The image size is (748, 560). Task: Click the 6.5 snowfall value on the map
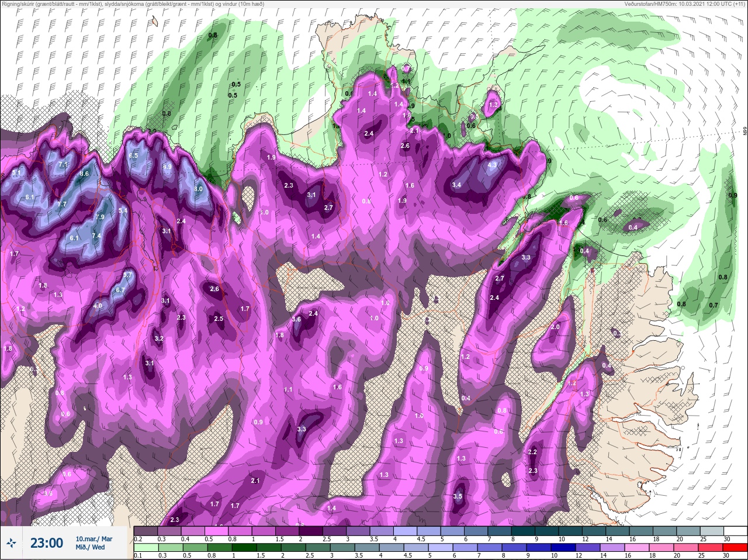tap(133, 155)
